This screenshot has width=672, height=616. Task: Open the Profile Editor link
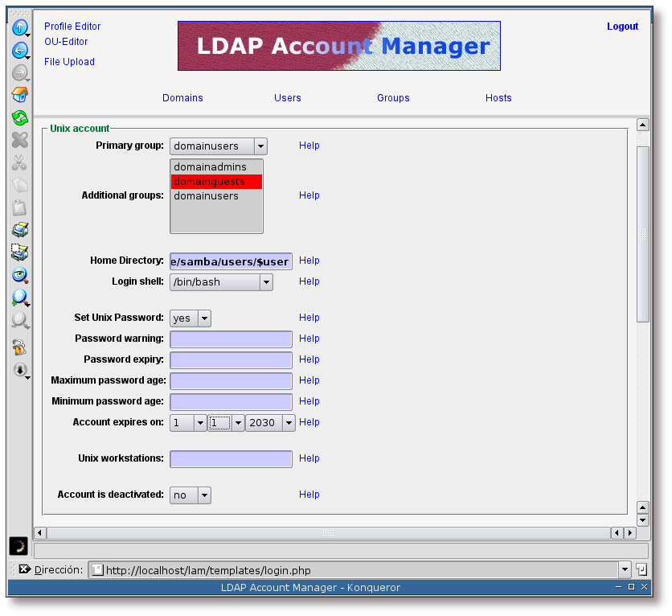[72, 27]
